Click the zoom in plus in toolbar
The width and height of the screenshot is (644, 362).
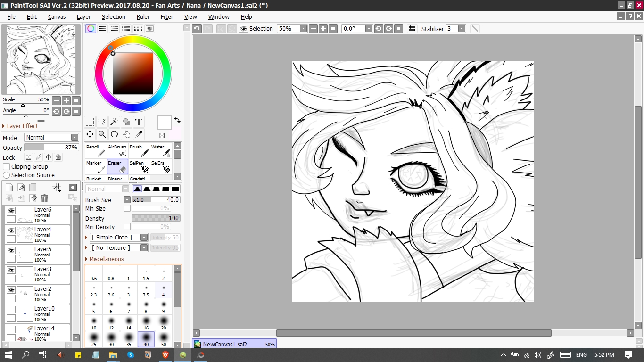click(x=323, y=28)
